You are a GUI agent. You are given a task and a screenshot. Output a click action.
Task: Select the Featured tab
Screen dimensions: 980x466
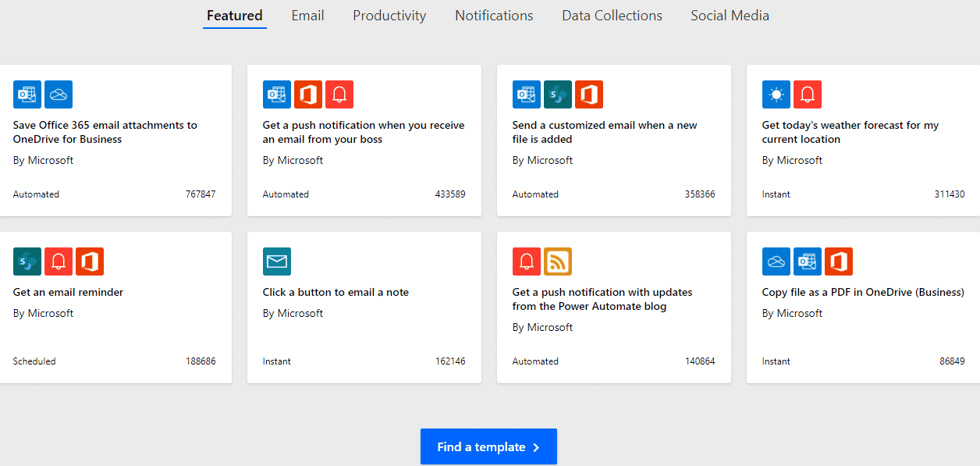(x=235, y=16)
